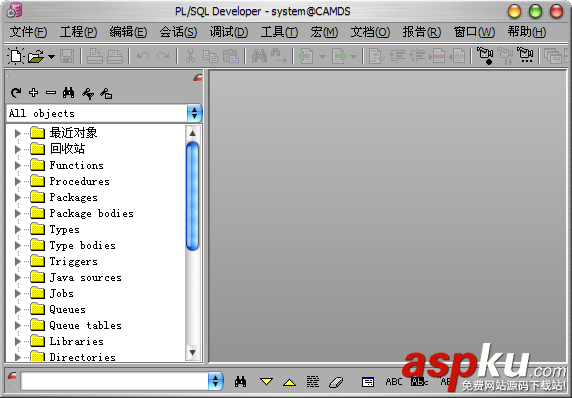Click the binoculars icon in object browser
Image resolution: width=572 pixels, height=398 pixels.
pyautogui.click(x=69, y=93)
